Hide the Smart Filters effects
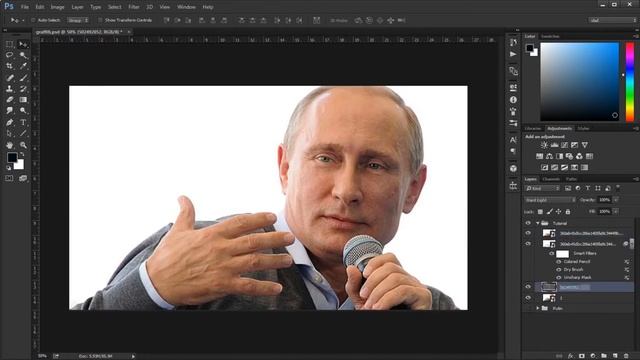This screenshot has height=360, width=640. tap(551, 253)
